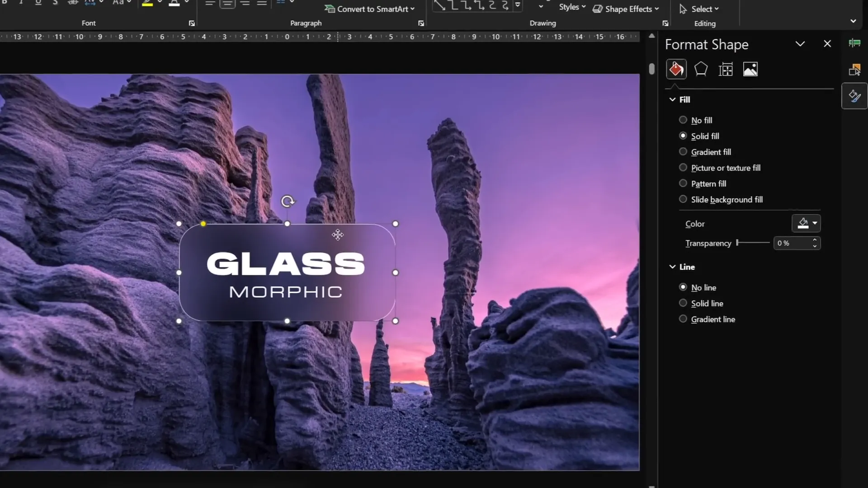Open Fill & Line tab in Format Shape
This screenshot has height=488, width=868.
click(x=676, y=69)
